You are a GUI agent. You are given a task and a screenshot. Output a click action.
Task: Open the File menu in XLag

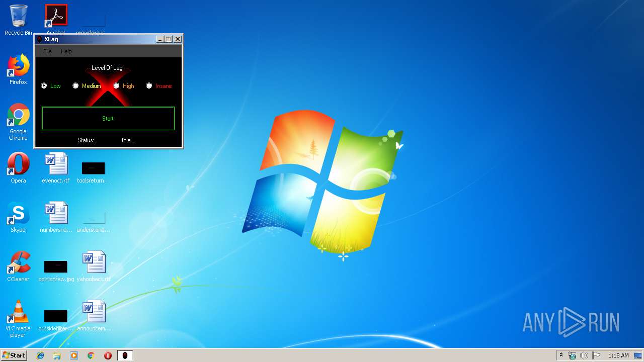pos(47,51)
